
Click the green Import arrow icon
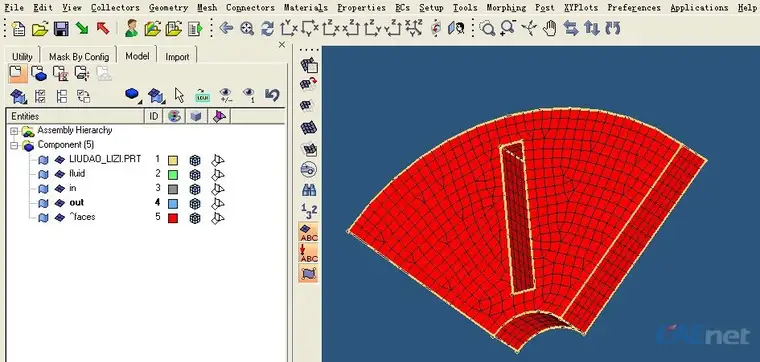coord(82,29)
